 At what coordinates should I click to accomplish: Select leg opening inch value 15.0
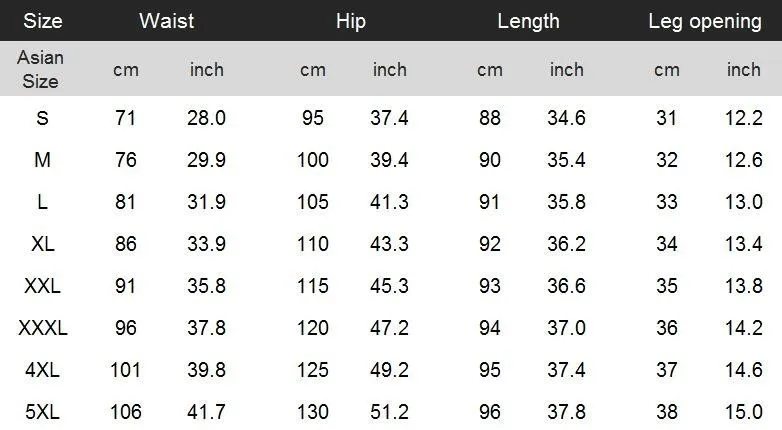pos(744,412)
